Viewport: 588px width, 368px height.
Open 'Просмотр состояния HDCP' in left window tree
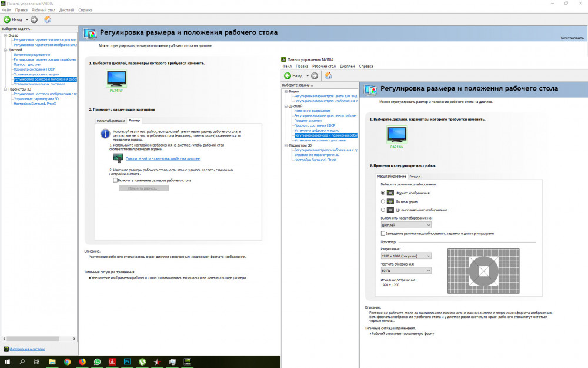click(x=34, y=69)
